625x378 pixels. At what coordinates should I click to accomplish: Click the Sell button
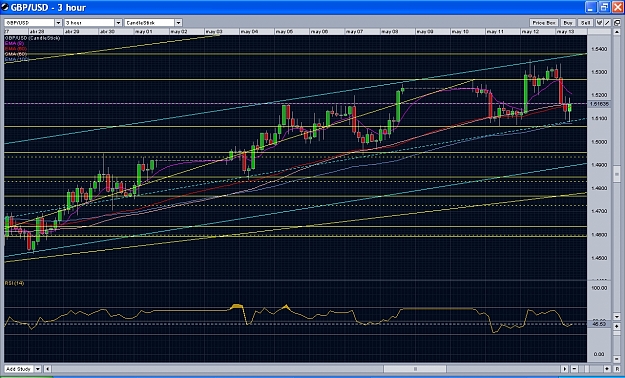click(586, 23)
